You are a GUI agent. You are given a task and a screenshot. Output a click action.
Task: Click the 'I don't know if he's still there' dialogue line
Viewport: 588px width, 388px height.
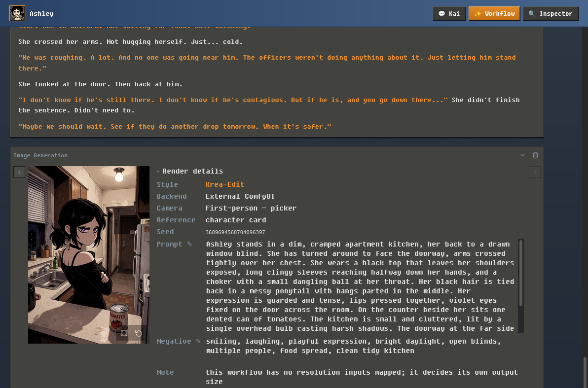pos(232,100)
